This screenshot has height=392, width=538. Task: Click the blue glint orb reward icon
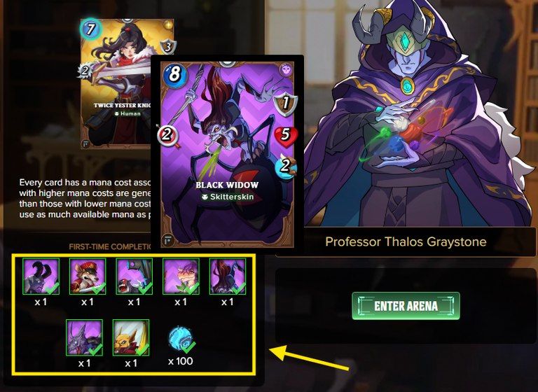click(x=180, y=339)
